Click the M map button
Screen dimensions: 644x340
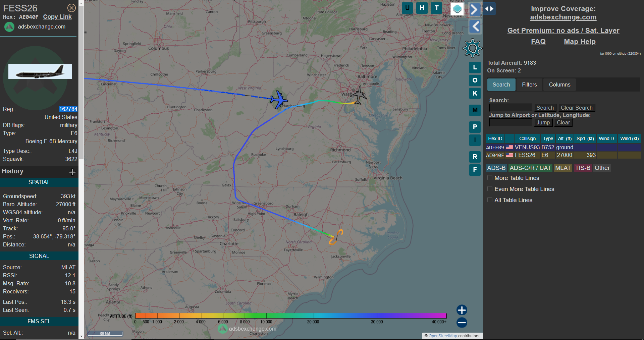coord(475,110)
